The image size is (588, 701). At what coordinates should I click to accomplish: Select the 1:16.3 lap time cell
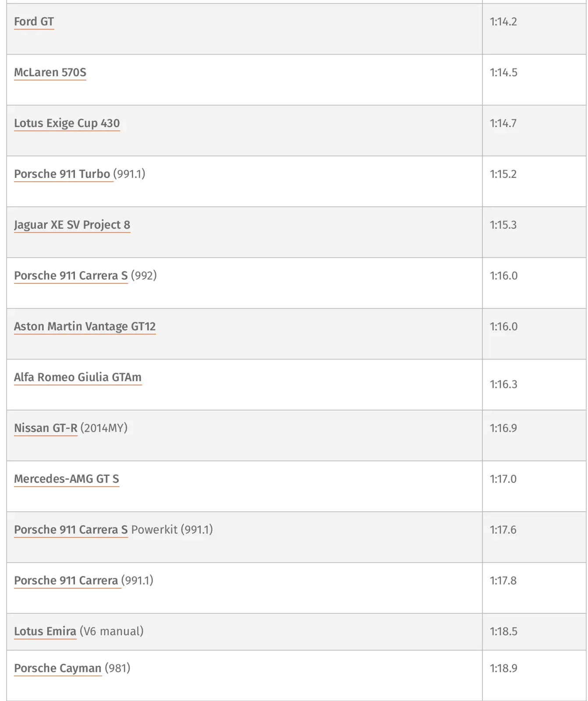pyautogui.click(x=503, y=385)
